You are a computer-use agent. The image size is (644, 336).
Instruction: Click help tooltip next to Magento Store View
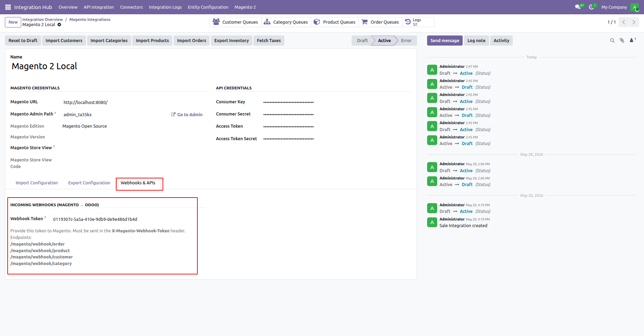pyautogui.click(x=54, y=147)
